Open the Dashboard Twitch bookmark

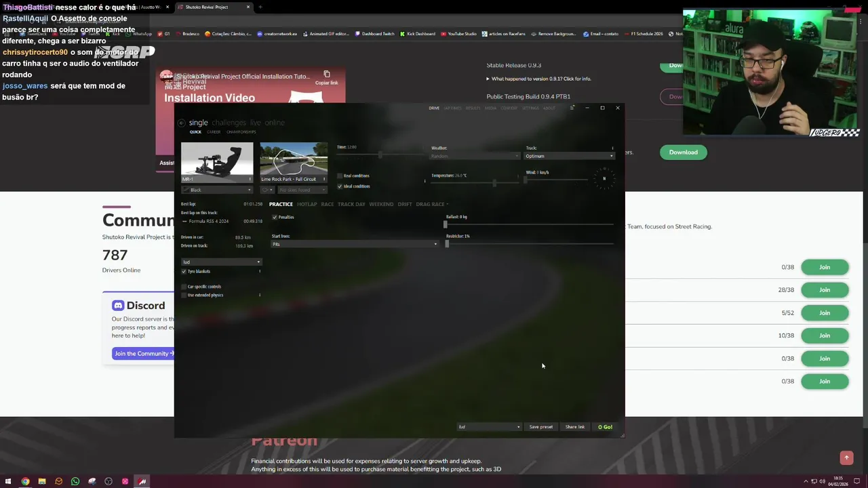[x=374, y=34]
